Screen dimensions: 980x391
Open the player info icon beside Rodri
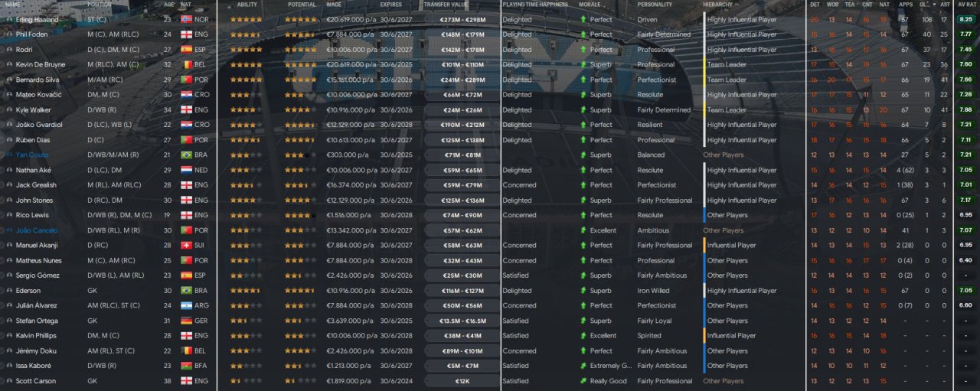point(8,50)
